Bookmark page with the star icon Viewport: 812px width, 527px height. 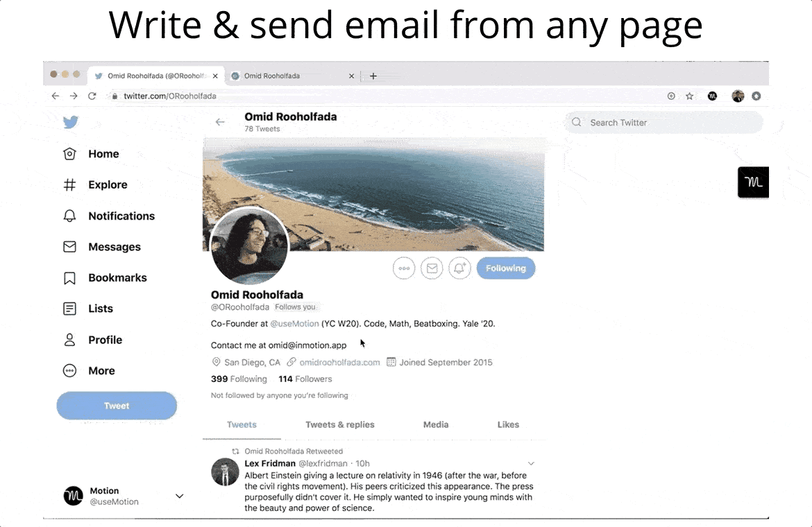(689, 96)
